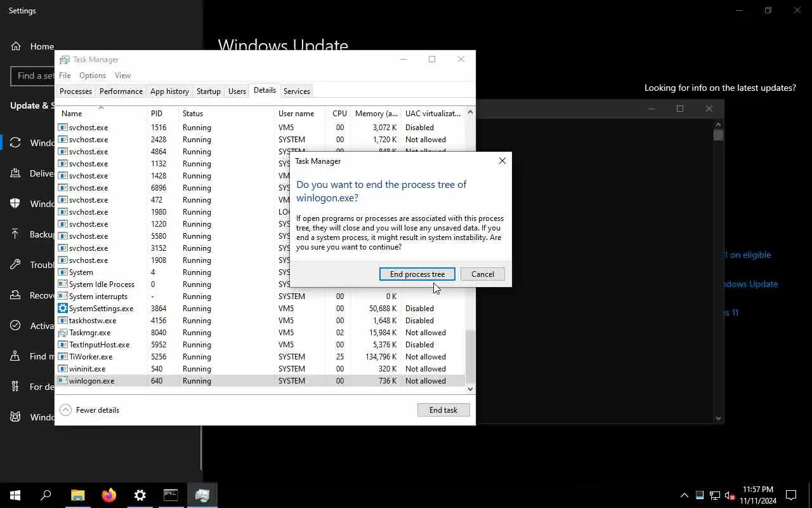Viewport: 812px width, 508px height.
Task: Click the Taskmgr.exe process icon
Action: pyautogui.click(x=63, y=333)
